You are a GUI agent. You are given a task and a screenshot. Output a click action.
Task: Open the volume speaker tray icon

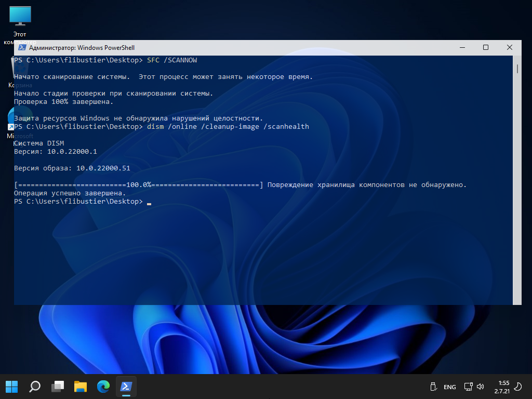tap(481, 387)
